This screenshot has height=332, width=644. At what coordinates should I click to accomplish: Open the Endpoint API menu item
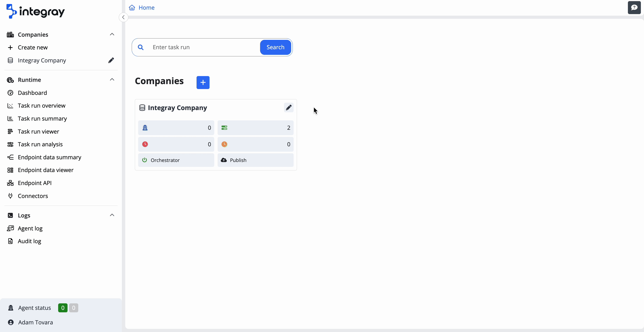point(35,183)
